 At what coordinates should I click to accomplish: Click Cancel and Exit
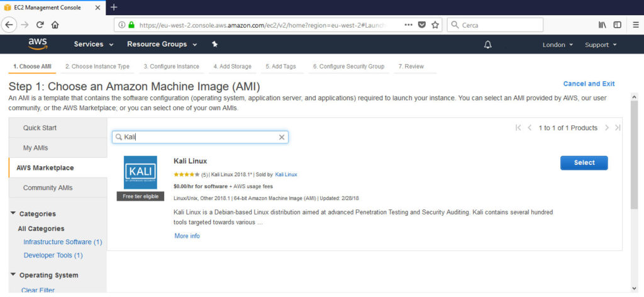pyautogui.click(x=589, y=84)
